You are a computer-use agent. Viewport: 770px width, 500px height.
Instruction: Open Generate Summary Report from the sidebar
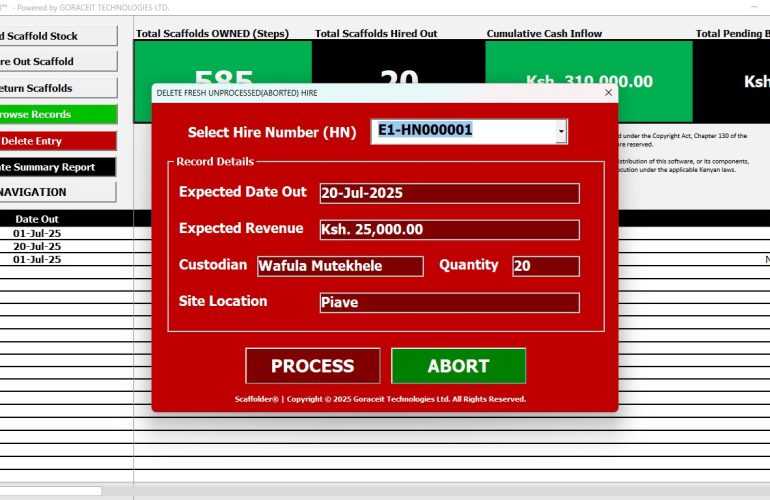pos(58,167)
